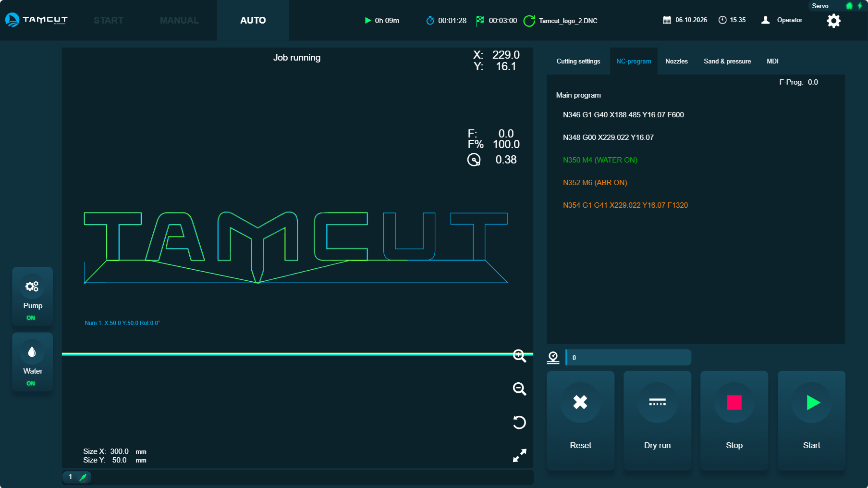Click the job progress bar
This screenshot has height=488, width=868.
[297, 354]
